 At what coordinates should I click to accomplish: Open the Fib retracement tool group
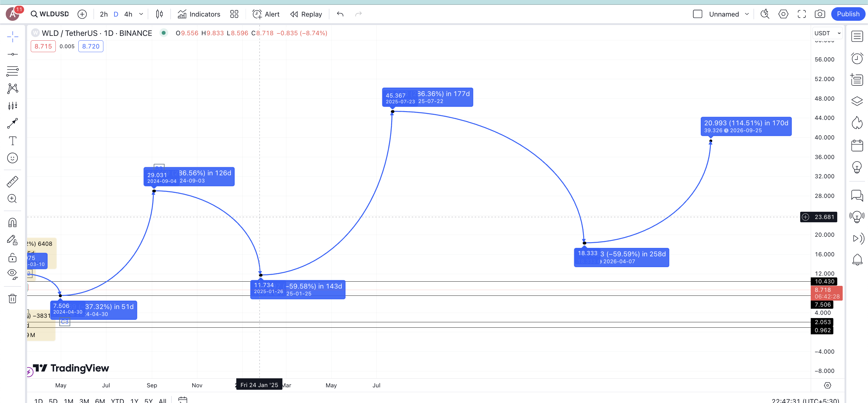pyautogui.click(x=12, y=71)
